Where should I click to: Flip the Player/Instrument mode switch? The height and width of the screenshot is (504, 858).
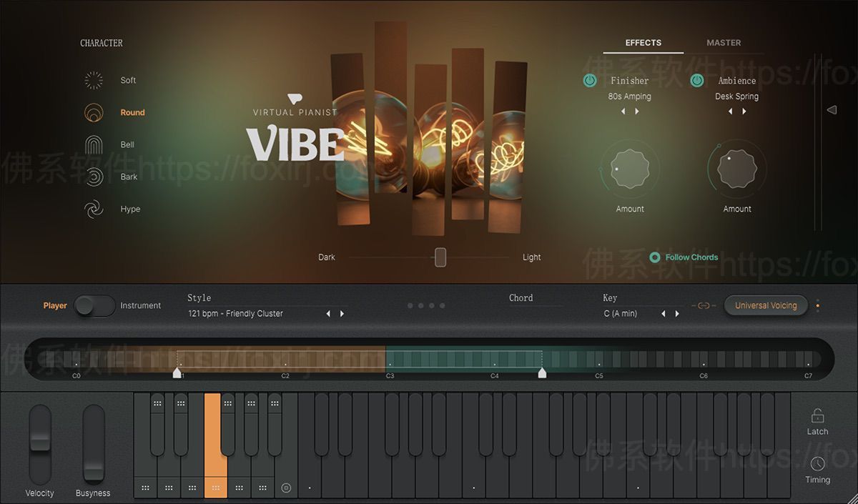pyautogui.click(x=94, y=306)
